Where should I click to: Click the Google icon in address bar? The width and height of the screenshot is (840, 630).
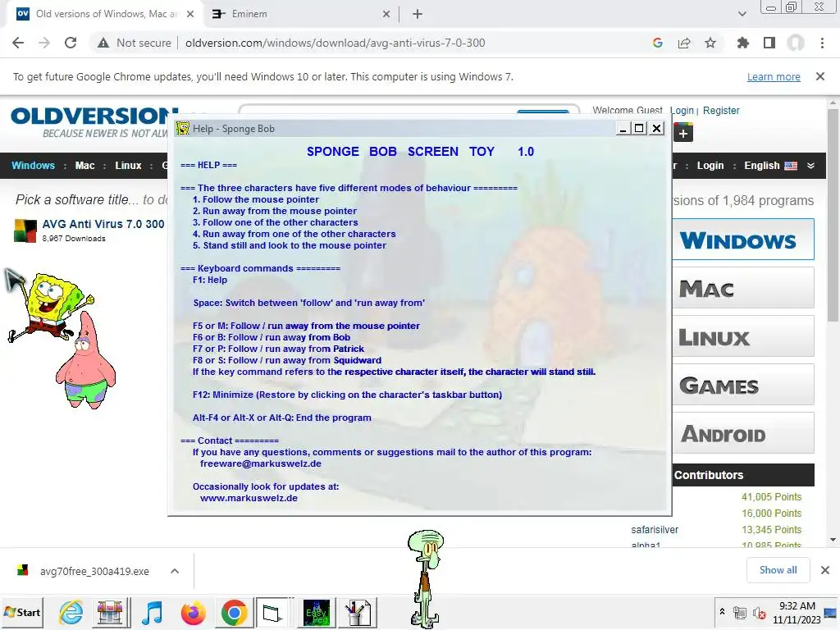(x=658, y=43)
